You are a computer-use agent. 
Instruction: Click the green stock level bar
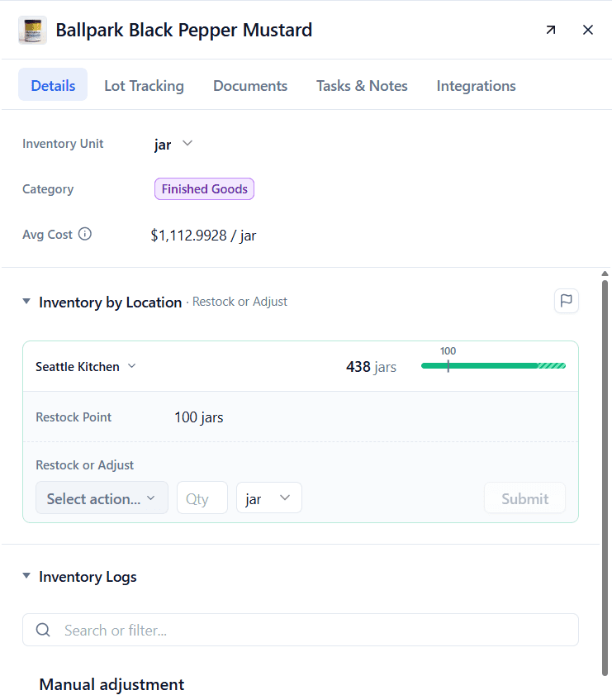(493, 366)
